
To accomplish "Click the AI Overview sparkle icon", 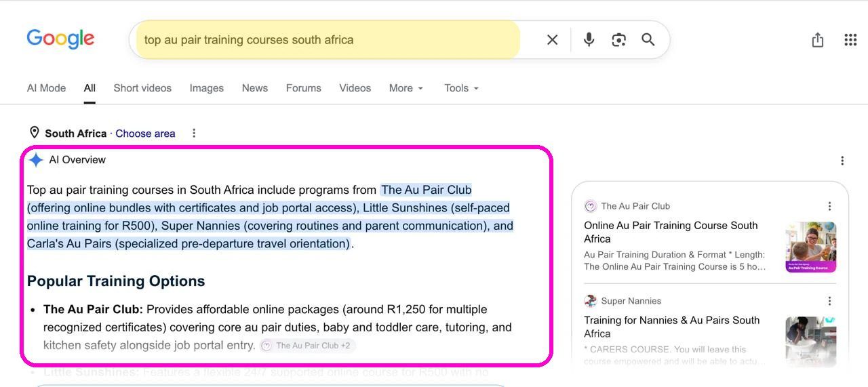I will click(x=36, y=160).
